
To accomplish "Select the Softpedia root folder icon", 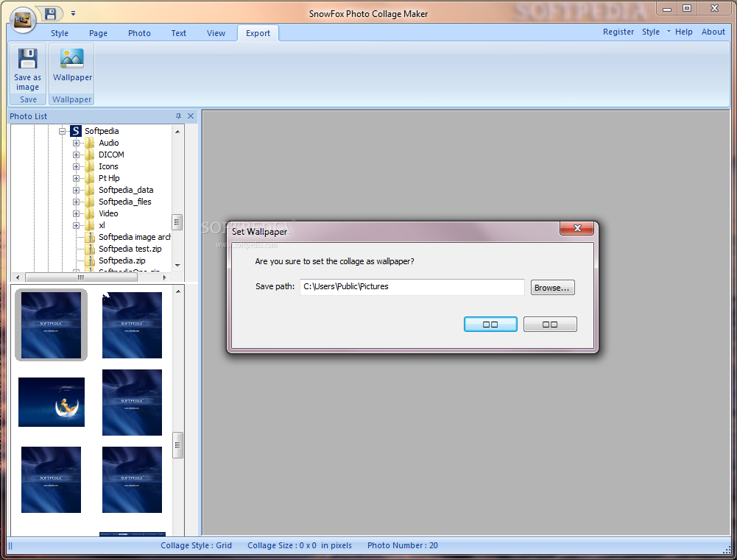I will [x=76, y=131].
